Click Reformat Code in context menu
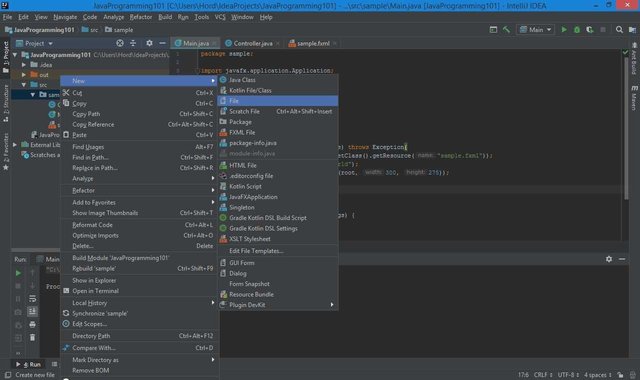Screen dimensions: 640x380 click(139, 225)
